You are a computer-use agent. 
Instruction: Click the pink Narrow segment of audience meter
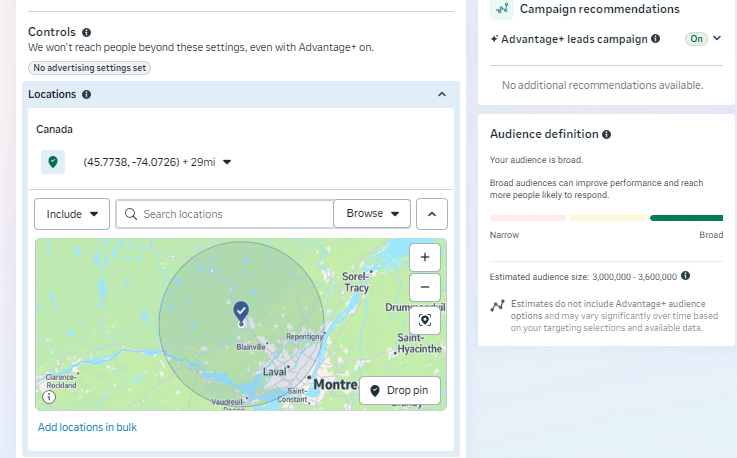tap(528, 218)
